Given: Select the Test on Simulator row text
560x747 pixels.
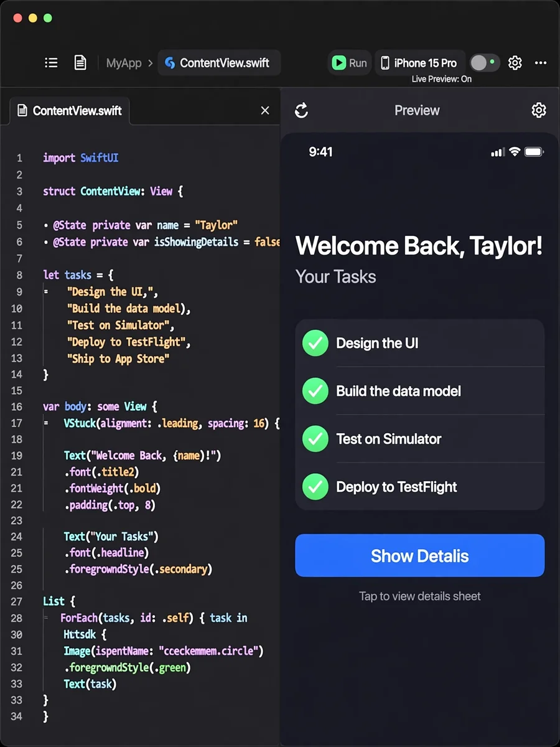Looking at the screenshot, I should click(389, 439).
